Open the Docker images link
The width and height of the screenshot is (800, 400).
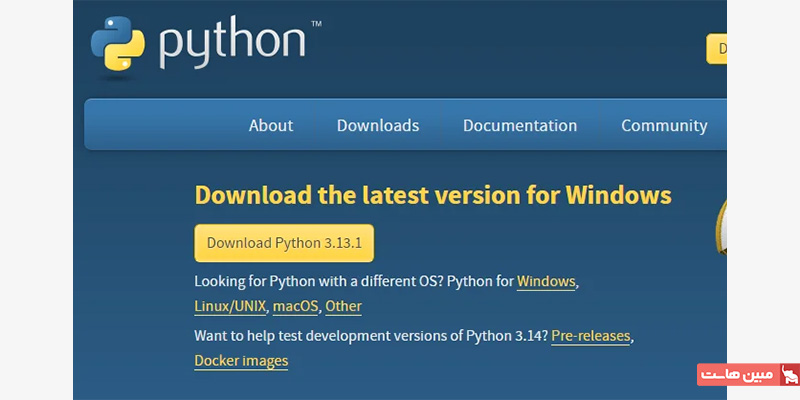[241, 361]
